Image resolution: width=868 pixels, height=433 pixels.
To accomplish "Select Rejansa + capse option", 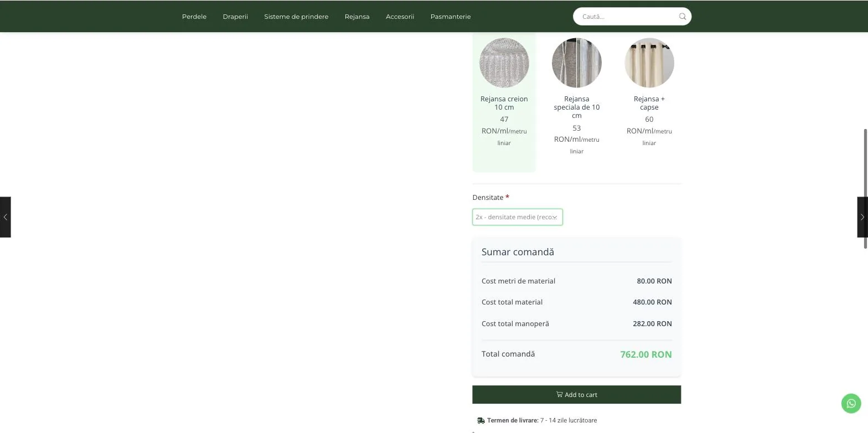I will tap(649, 102).
